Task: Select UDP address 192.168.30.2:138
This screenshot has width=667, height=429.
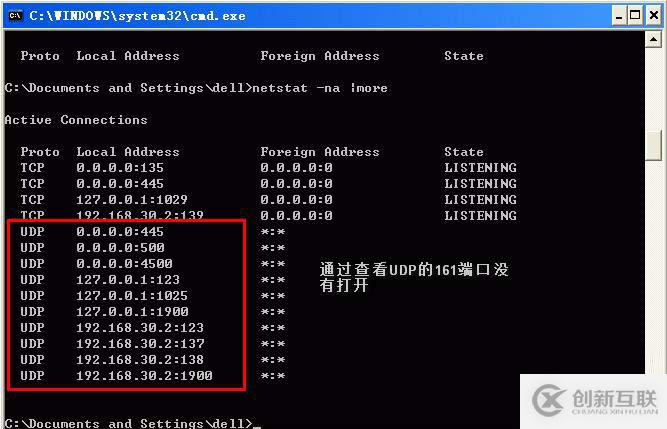Action: [140, 360]
